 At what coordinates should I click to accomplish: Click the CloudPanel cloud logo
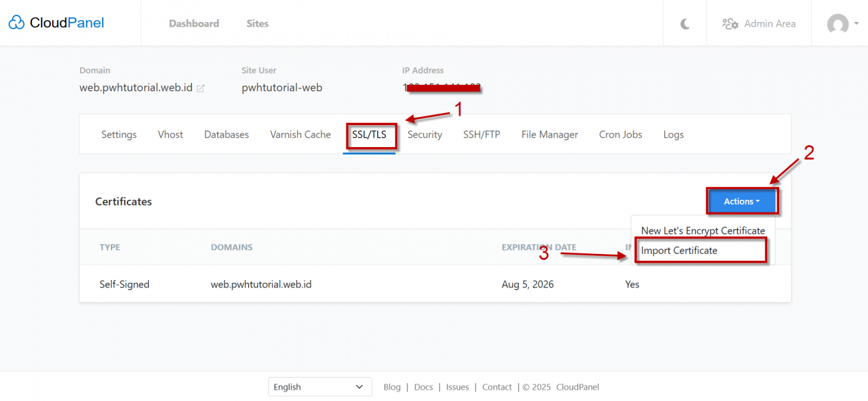coord(16,23)
